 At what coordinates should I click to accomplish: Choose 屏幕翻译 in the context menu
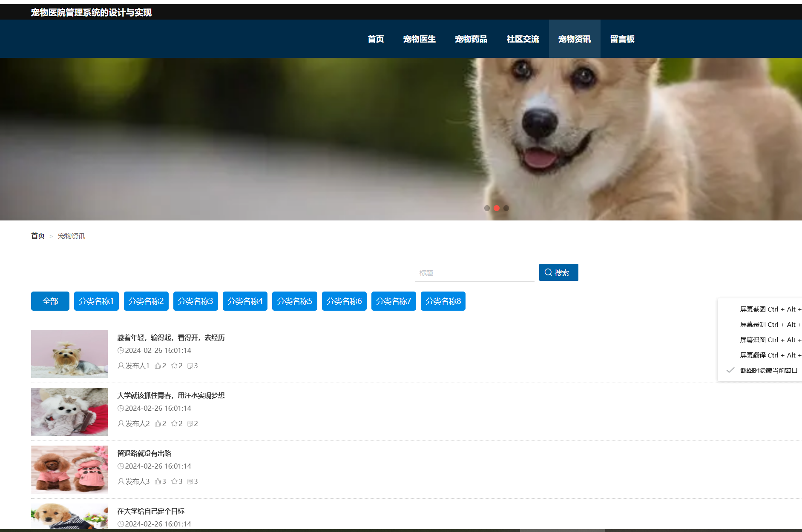click(x=760, y=355)
